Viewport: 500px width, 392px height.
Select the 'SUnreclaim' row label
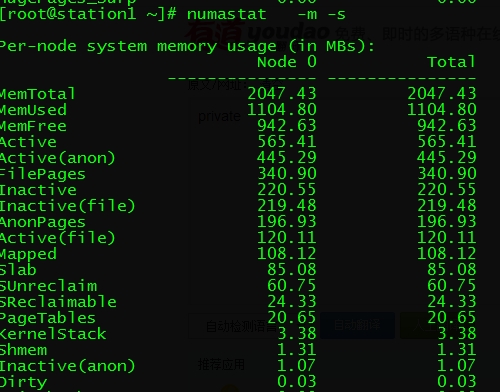[x=48, y=286]
